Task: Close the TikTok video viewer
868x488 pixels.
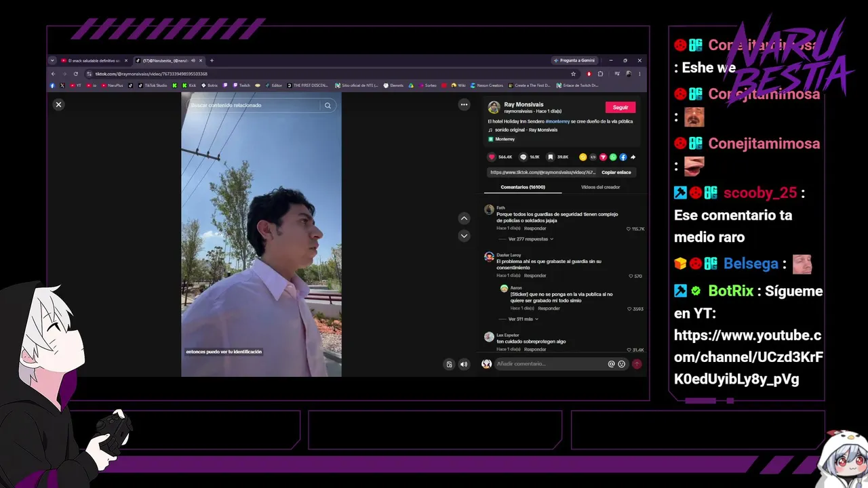Action: [58, 104]
